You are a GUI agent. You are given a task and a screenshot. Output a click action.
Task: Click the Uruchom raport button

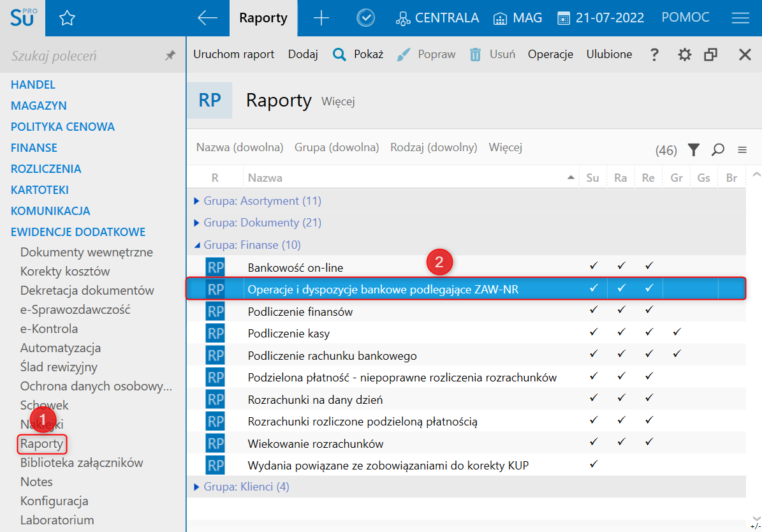point(233,55)
